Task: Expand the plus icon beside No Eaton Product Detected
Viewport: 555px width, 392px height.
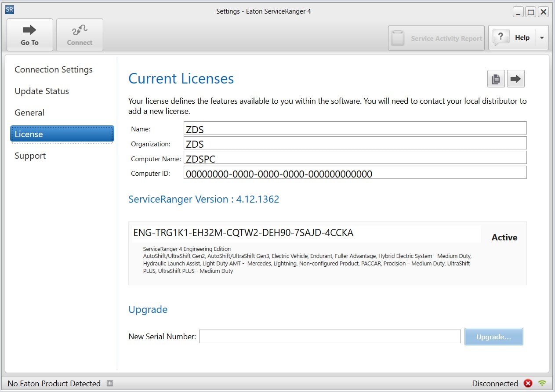Action: click(x=110, y=383)
